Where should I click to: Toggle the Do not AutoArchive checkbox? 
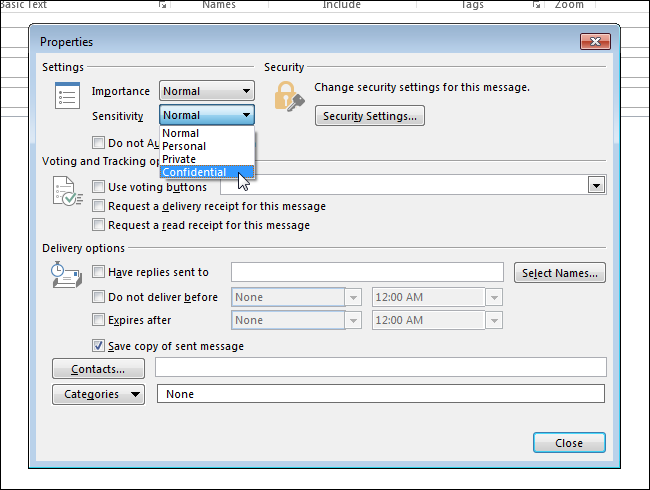tap(98, 143)
